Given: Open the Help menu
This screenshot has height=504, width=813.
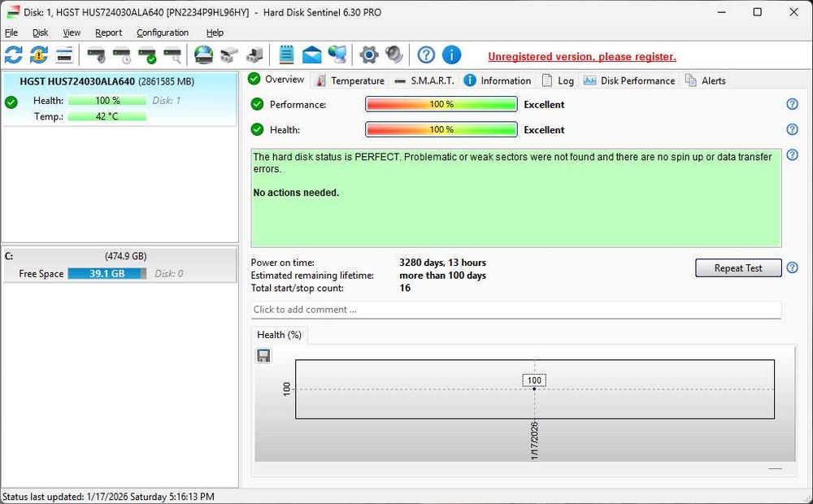Looking at the screenshot, I should pyautogui.click(x=215, y=33).
